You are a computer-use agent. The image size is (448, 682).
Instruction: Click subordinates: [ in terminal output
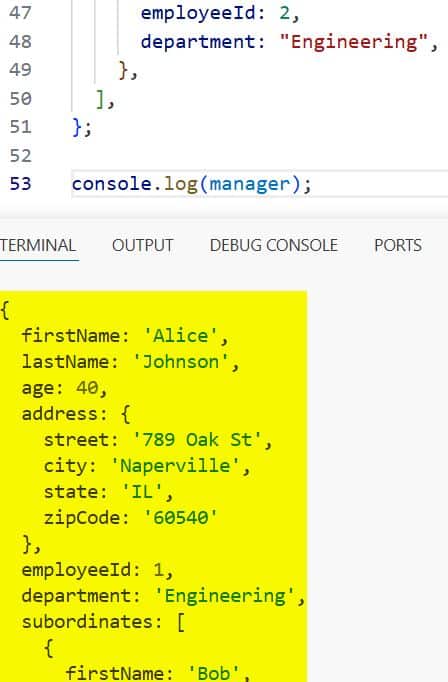point(104,622)
